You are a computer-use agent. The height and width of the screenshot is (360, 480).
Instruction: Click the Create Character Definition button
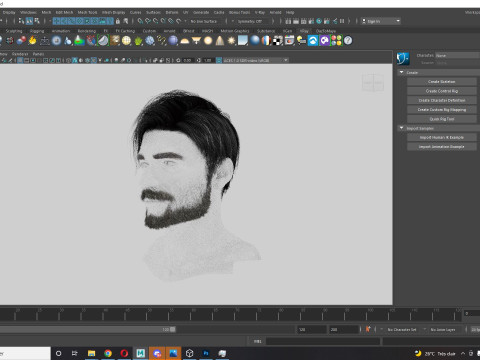pos(442,100)
